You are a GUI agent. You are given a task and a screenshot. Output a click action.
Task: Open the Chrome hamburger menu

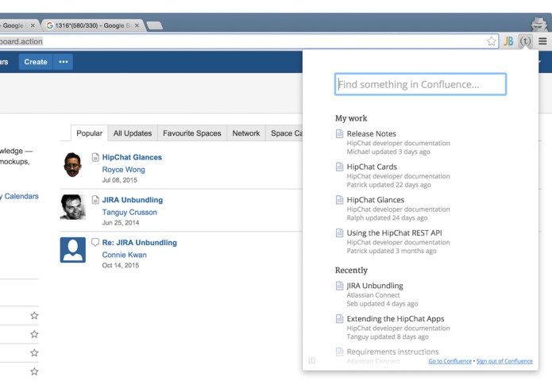(x=542, y=41)
